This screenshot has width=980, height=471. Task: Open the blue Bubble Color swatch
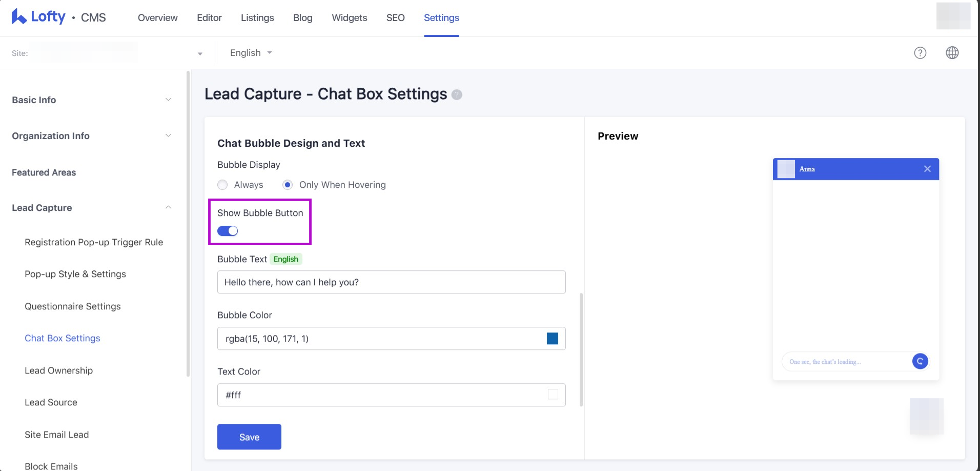coord(552,339)
